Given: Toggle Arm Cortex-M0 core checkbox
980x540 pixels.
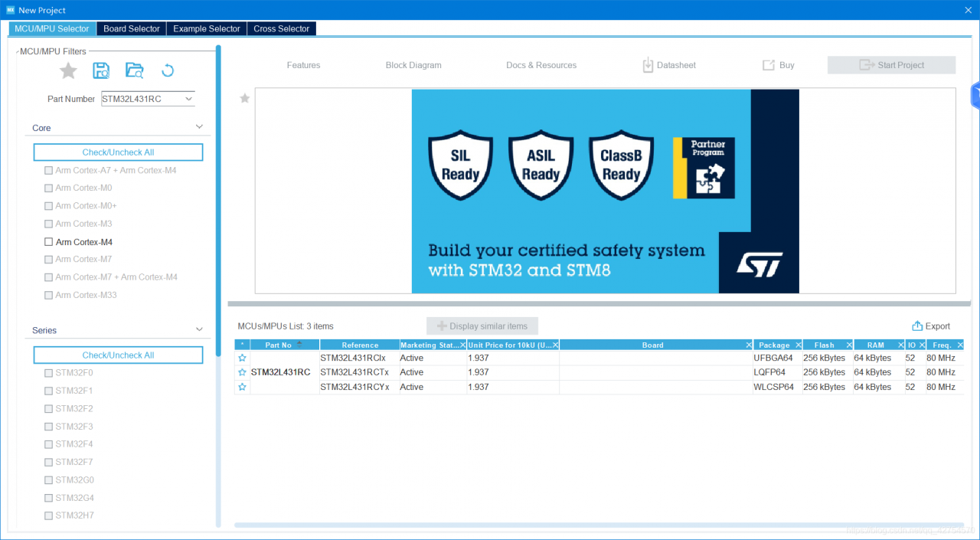Looking at the screenshot, I should pos(49,188).
